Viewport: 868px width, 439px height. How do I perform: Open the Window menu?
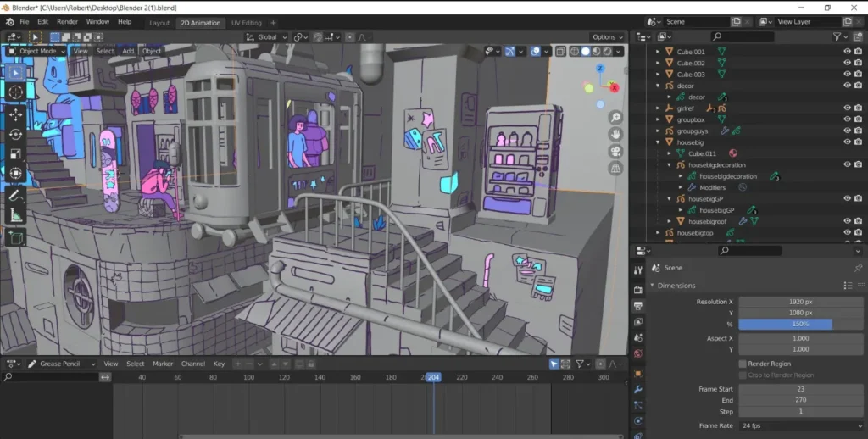pyautogui.click(x=97, y=22)
